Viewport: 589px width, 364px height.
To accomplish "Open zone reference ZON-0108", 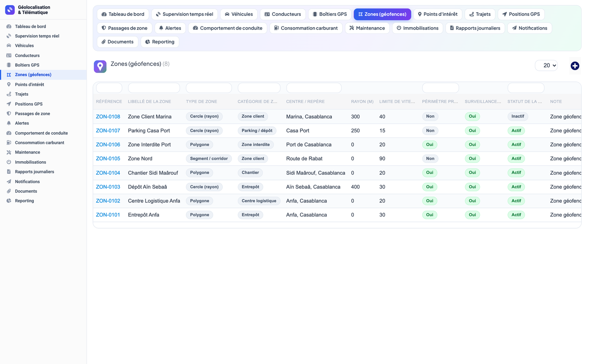I will pyautogui.click(x=108, y=116).
